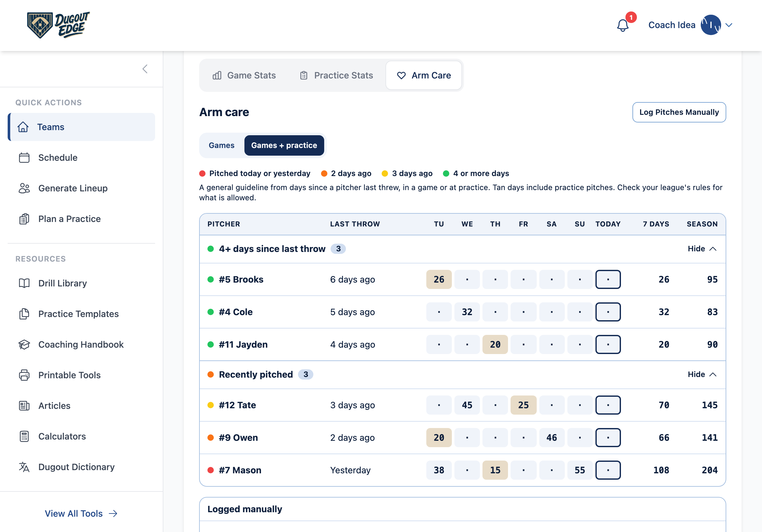Click the Generate Lineup people icon
This screenshot has width=762, height=532.
(24, 188)
